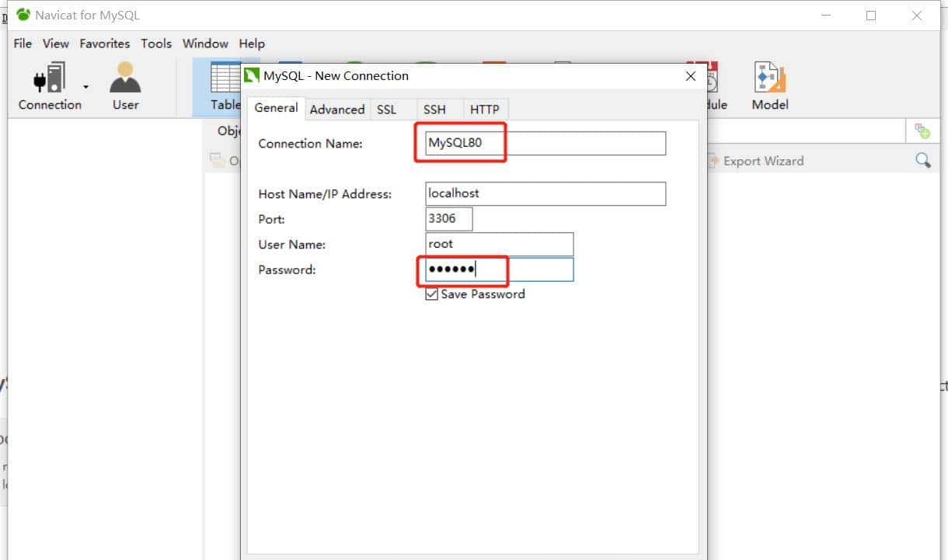
Task: Click the Host Name/IP Address field
Action: (x=545, y=193)
